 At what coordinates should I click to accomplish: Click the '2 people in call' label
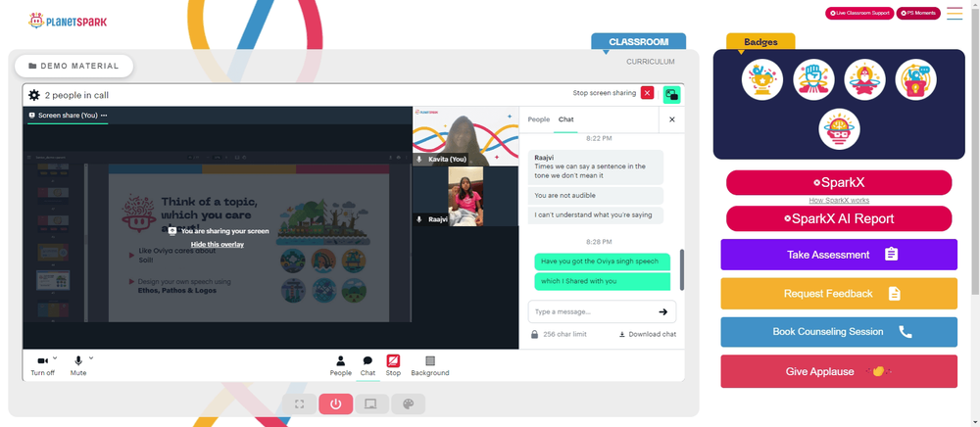pyautogui.click(x=76, y=96)
